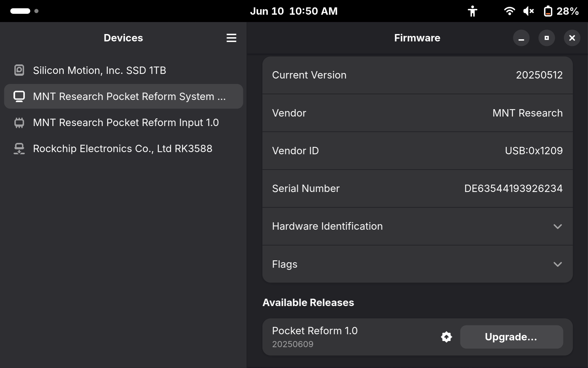Image resolution: width=588 pixels, height=368 pixels.
Task: Select MNT Research Pocket Reform Input 1.0
Action: 123,122
